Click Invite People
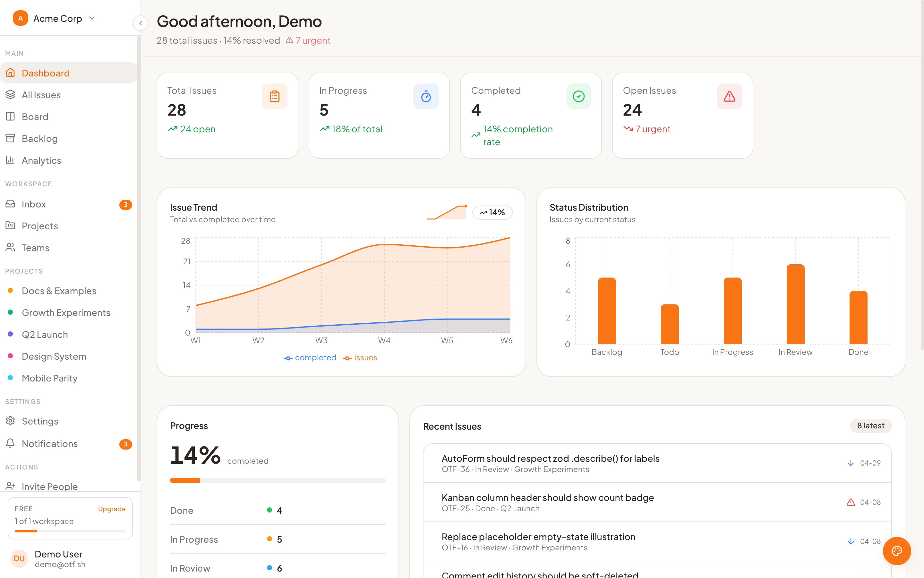The width and height of the screenshot is (924, 578). [x=69, y=486]
